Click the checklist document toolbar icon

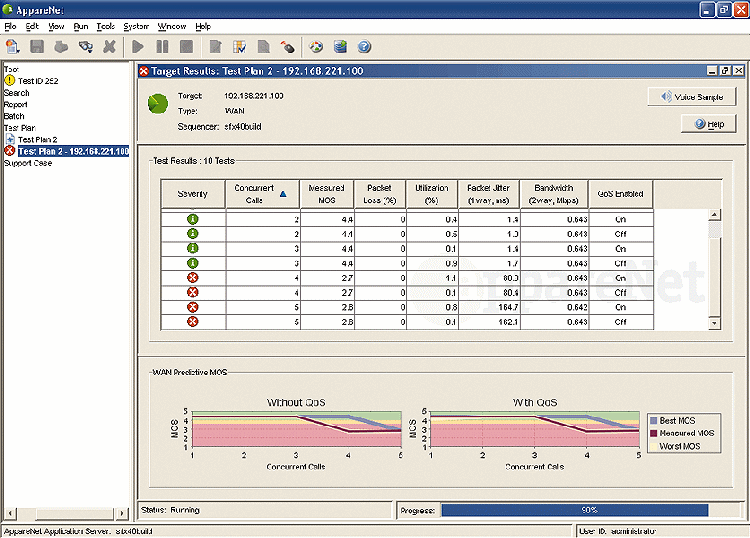[239, 46]
